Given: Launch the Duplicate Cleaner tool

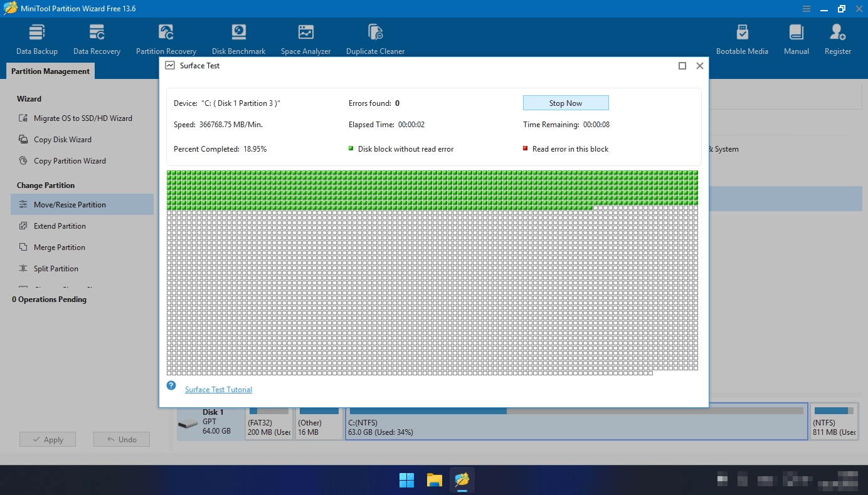Looking at the screenshot, I should pyautogui.click(x=375, y=39).
